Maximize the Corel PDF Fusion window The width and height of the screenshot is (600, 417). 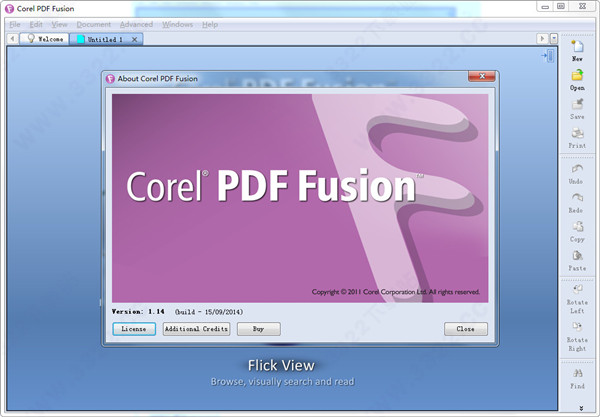coord(561,7)
